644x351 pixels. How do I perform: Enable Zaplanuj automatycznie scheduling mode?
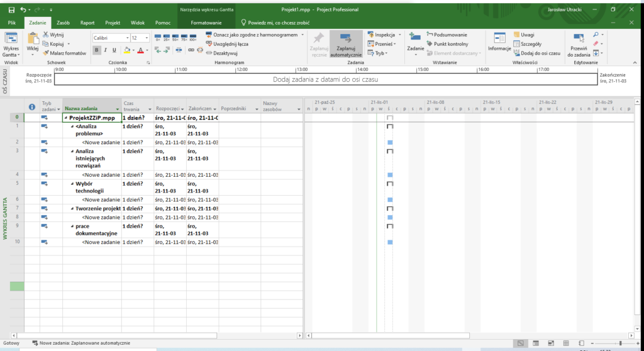pyautogui.click(x=347, y=43)
